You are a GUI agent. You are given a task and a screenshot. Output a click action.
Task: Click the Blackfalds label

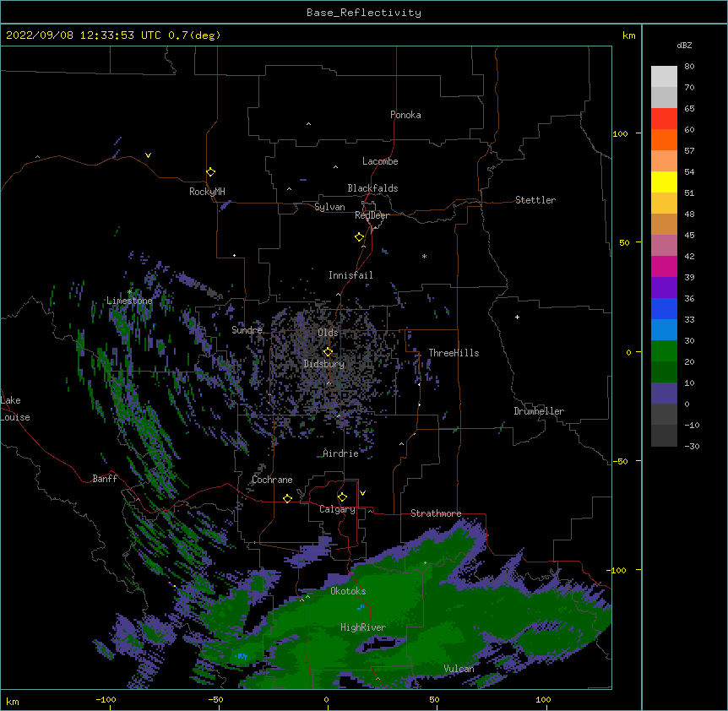(372, 188)
